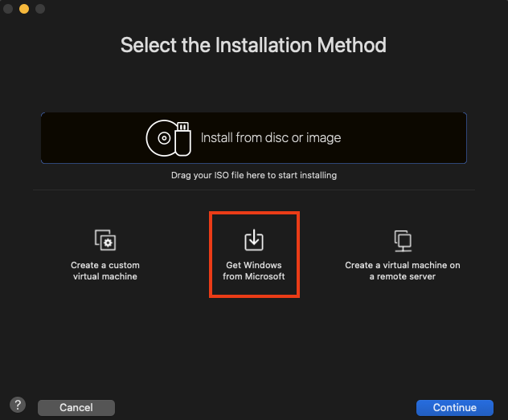
Task: Click the gray zoom button in title bar
Action: point(39,9)
